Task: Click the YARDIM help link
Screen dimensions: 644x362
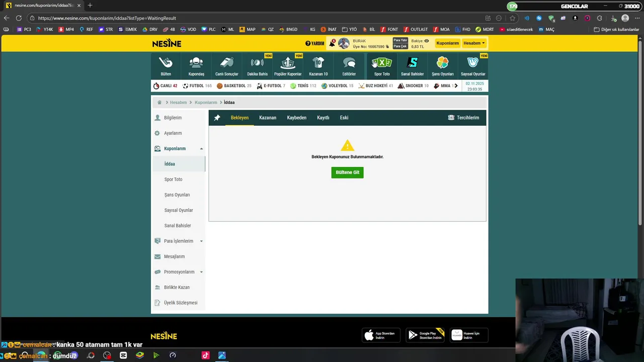Action: pyautogui.click(x=315, y=43)
